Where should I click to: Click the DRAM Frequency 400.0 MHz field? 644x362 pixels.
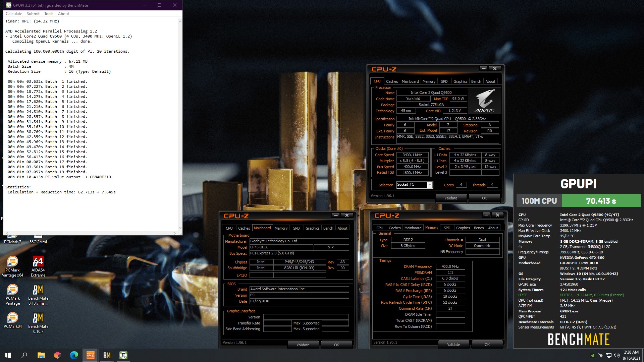point(450,266)
